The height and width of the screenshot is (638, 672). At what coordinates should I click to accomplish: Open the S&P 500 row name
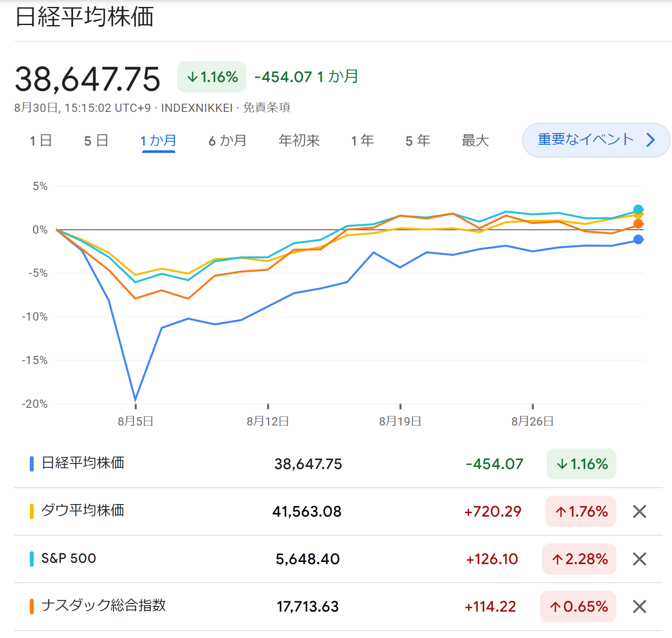(69, 558)
